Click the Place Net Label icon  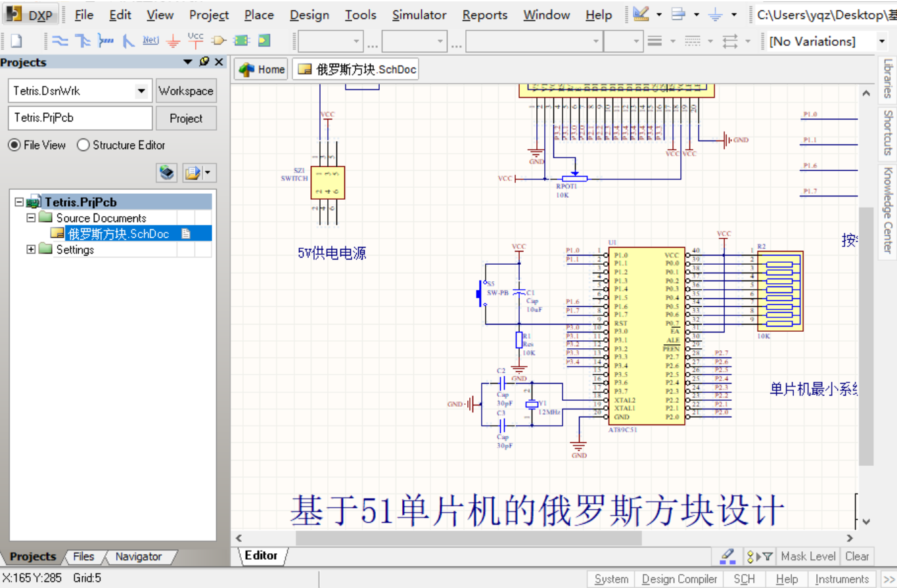(150, 41)
